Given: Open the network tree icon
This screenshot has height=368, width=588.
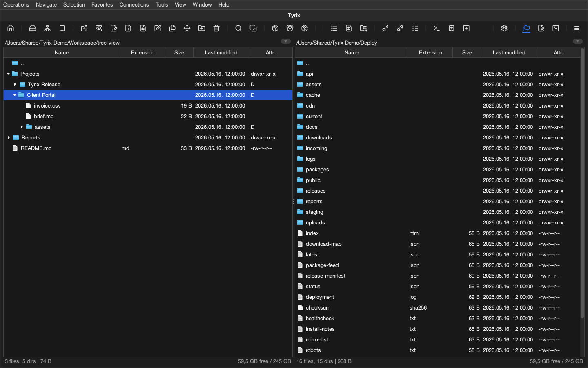Looking at the screenshot, I should tap(47, 28).
